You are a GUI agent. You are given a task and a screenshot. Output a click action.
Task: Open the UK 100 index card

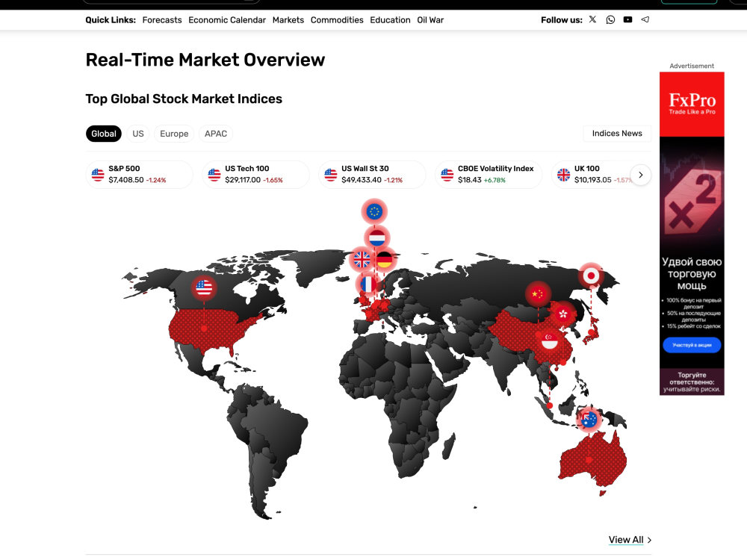coord(595,175)
